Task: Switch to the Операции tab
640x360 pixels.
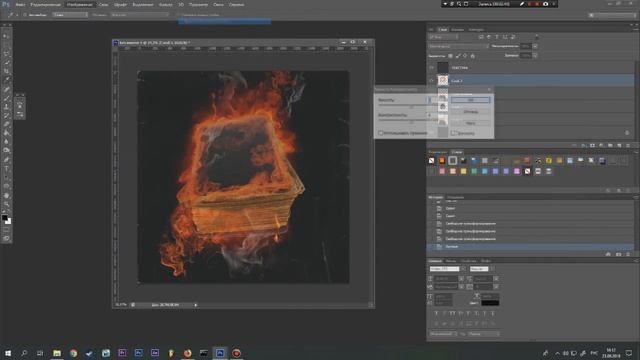Action: pyautogui.click(x=455, y=198)
